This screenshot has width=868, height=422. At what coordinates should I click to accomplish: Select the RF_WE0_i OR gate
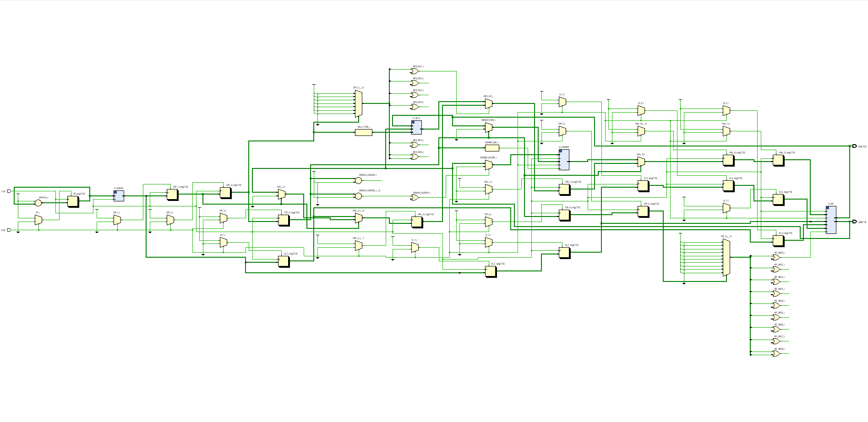click(776, 258)
